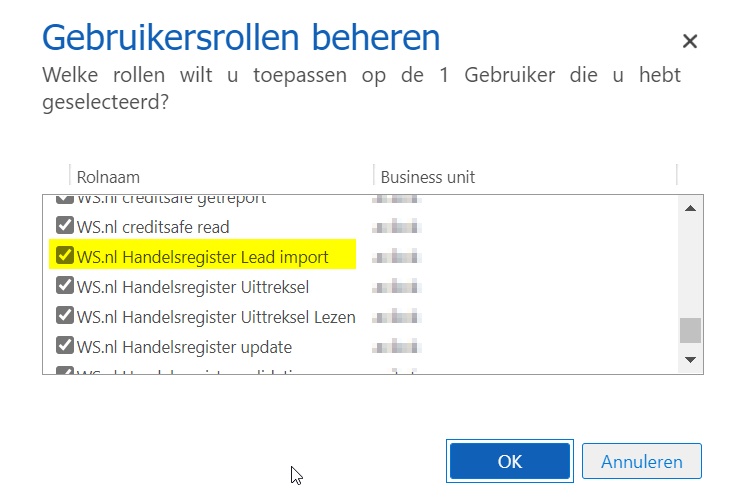Click the scrollbar thumb

click(x=689, y=330)
